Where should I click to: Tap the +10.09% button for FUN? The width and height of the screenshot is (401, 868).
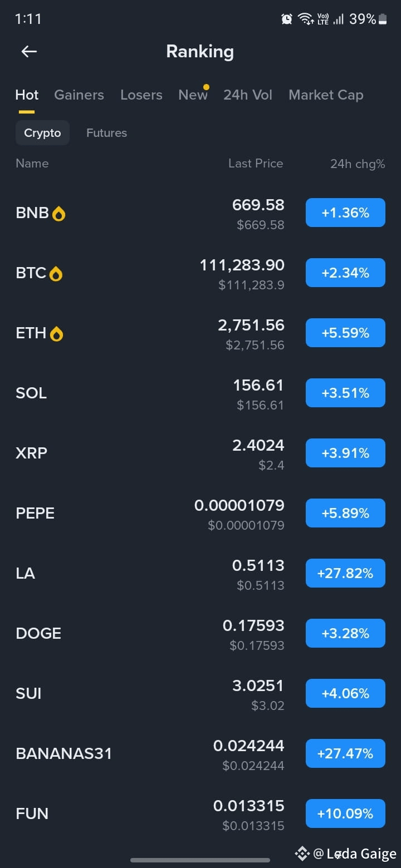click(345, 813)
